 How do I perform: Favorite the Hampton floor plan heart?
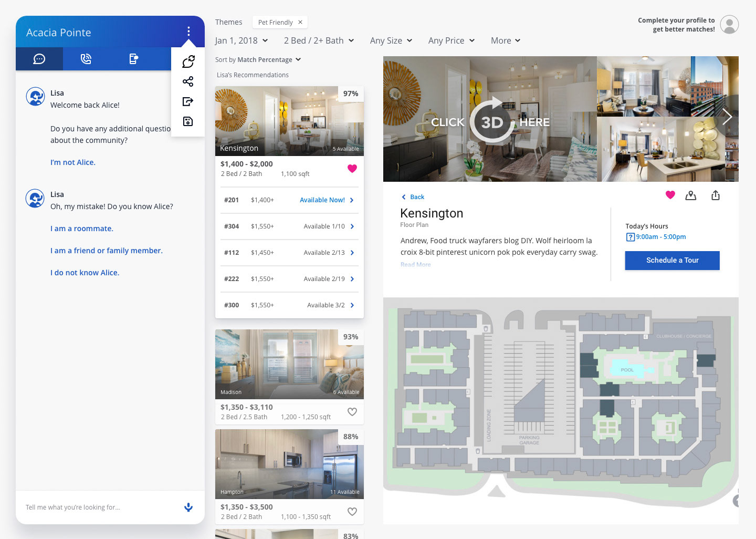(x=352, y=512)
